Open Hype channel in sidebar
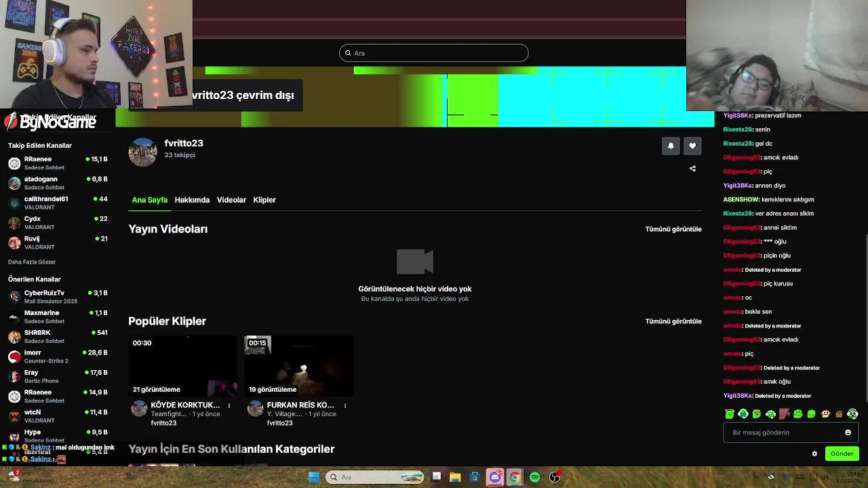 (x=58, y=436)
